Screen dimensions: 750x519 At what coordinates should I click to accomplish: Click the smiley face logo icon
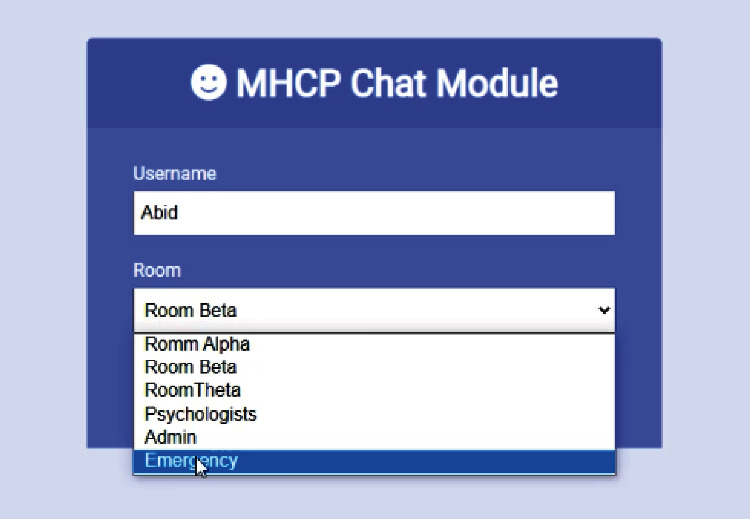tap(209, 82)
